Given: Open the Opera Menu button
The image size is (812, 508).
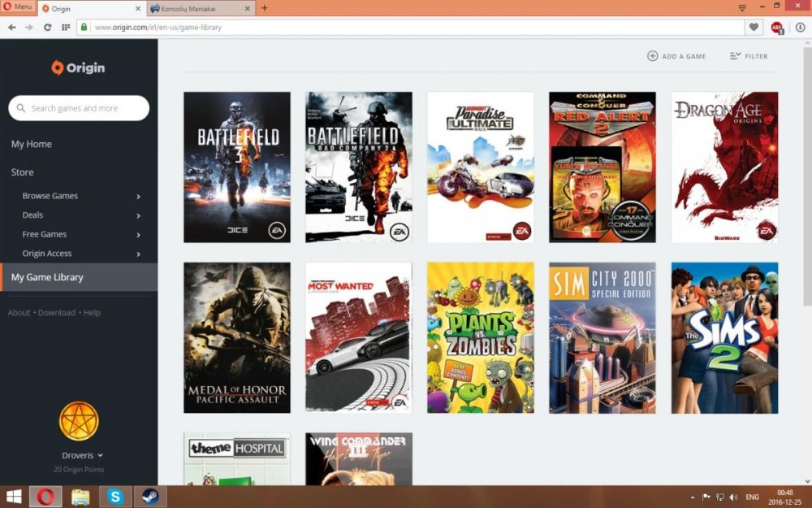Looking at the screenshot, I should pyautogui.click(x=18, y=7).
